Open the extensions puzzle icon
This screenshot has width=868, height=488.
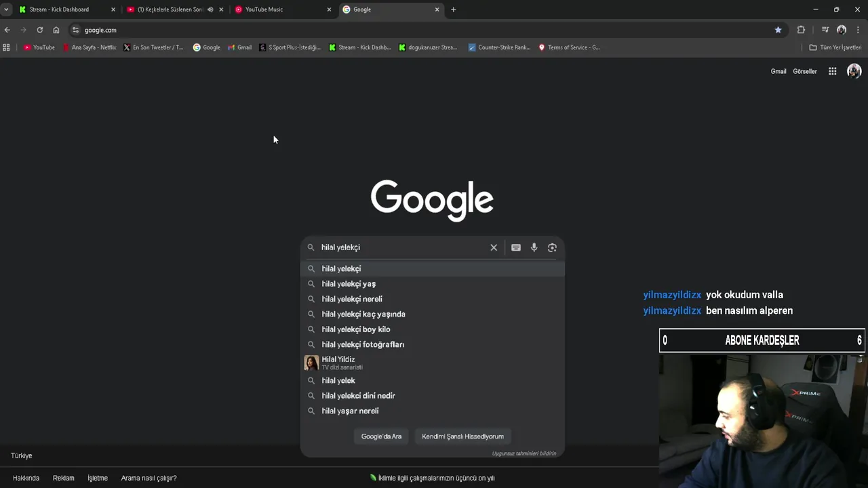(801, 30)
